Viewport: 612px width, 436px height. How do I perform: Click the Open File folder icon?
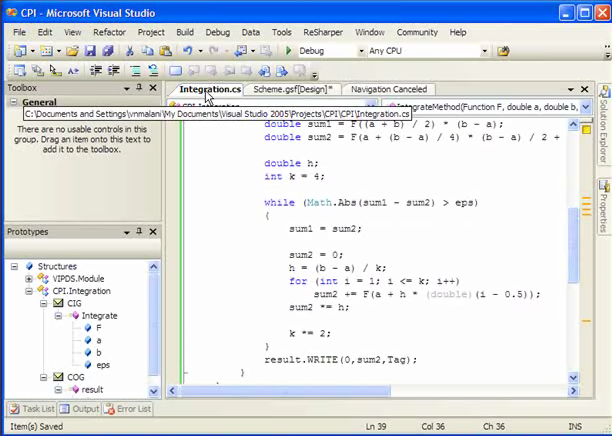(71, 51)
